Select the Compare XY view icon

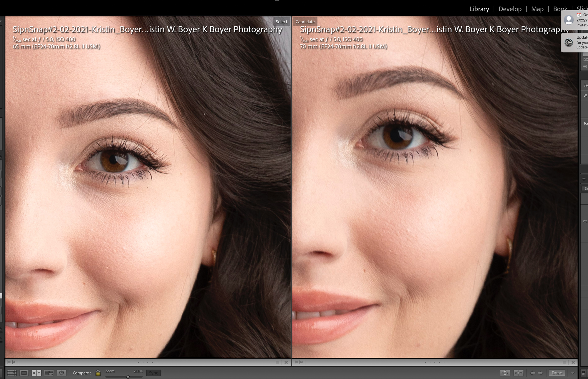36,373
